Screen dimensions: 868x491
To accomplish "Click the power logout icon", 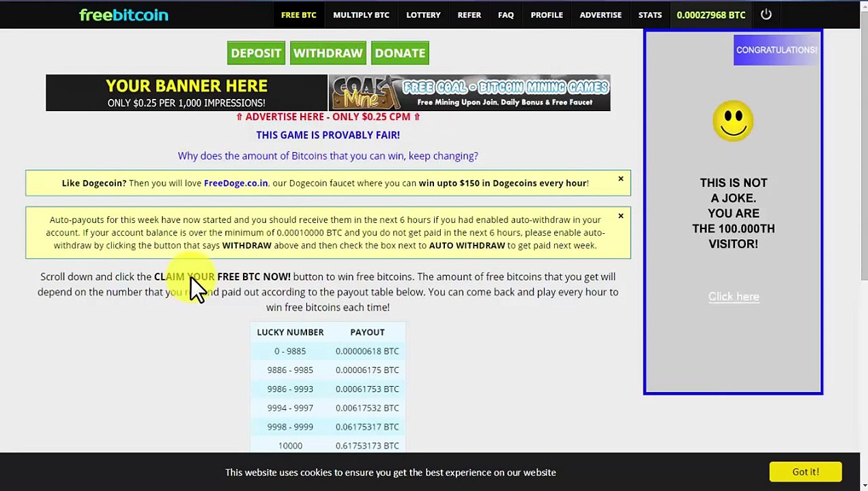I will 766,14.
